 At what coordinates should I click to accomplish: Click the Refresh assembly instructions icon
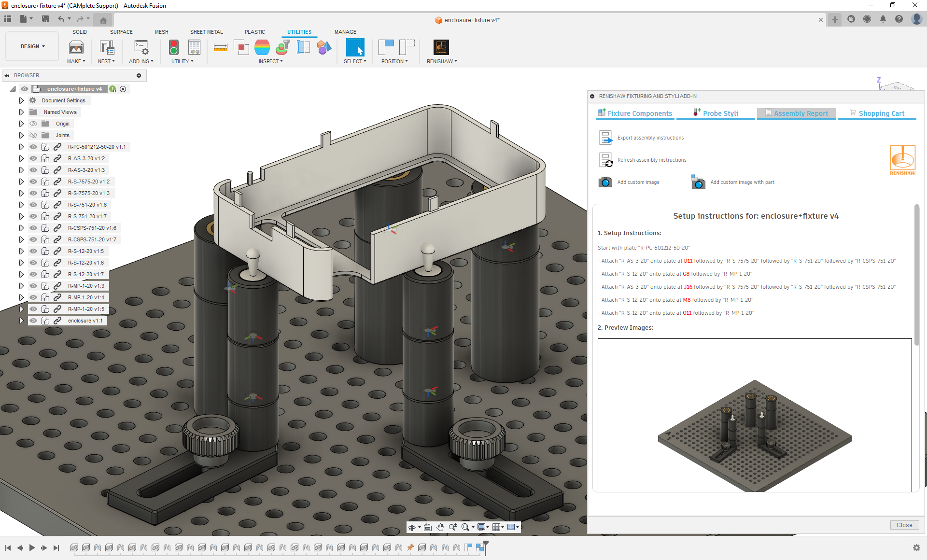(605, 160)
